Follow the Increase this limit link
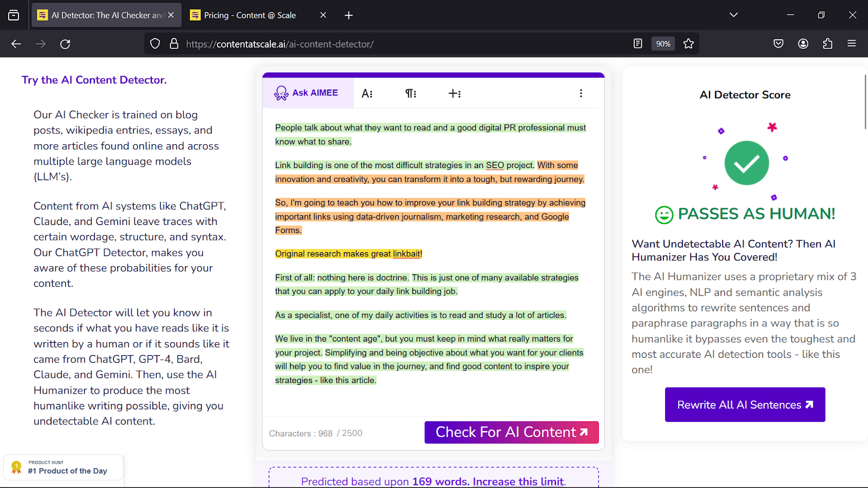868x488 pixels. point(518,481)
